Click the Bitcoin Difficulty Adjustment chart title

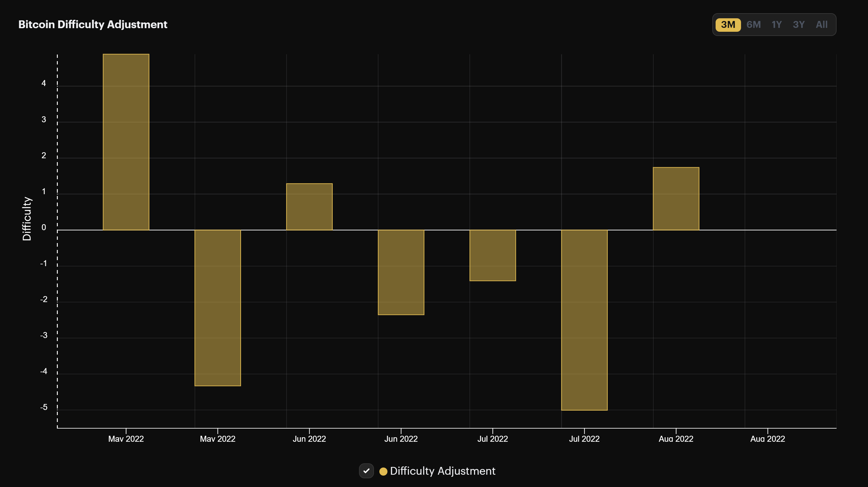point(93,24)
